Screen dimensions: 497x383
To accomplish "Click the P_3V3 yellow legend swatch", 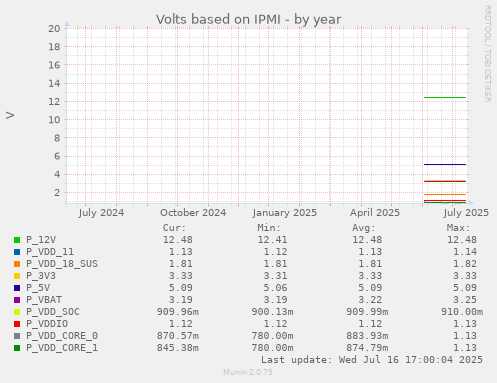I will [17, 276].
